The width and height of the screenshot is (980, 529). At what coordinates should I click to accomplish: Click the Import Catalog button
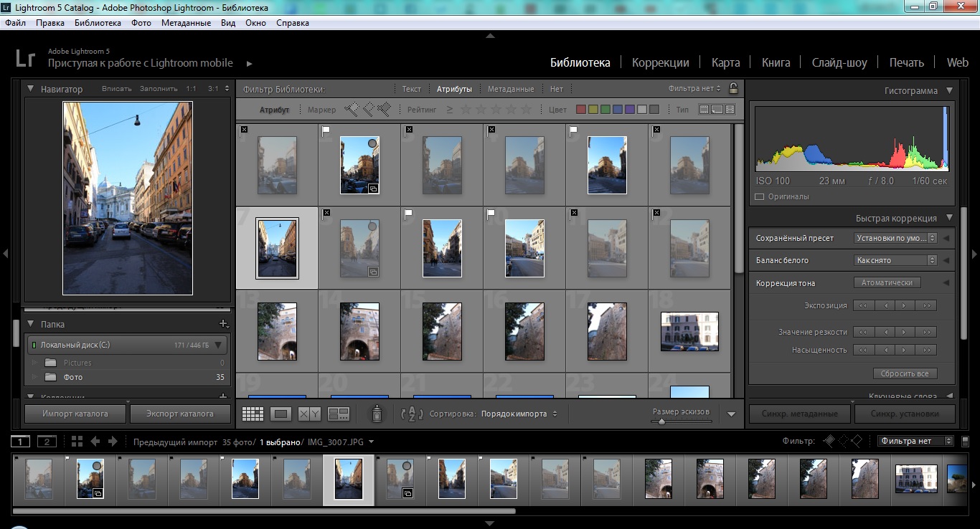click(x=75, y=414)
